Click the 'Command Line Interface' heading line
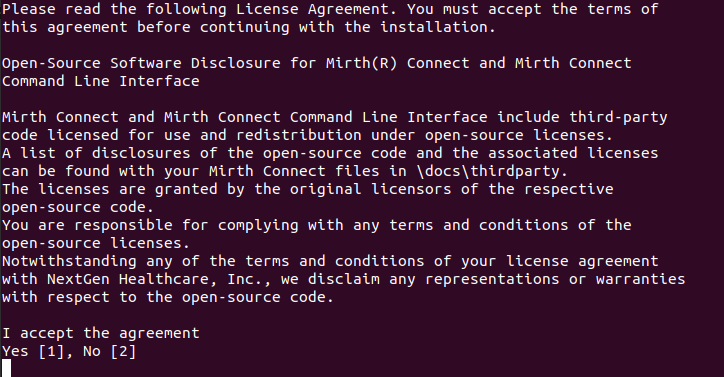The height and width of the screenshot is (377, 724). pyautogui.click(x=101, y=81)
